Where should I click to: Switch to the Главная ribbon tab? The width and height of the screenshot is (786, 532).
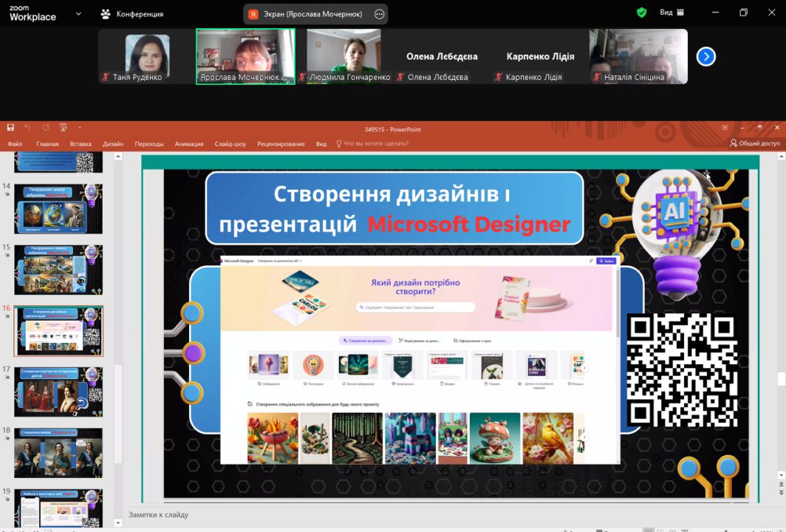coord(47,144)
